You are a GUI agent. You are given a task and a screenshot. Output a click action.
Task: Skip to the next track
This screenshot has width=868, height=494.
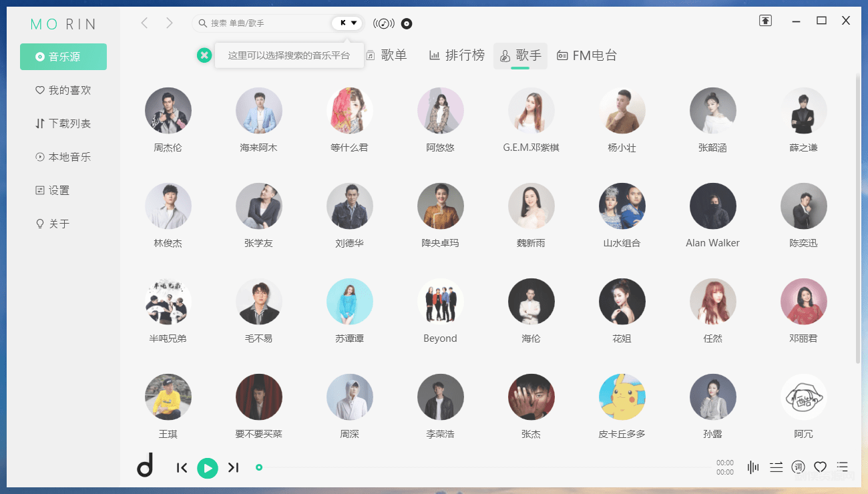point(233,468)
